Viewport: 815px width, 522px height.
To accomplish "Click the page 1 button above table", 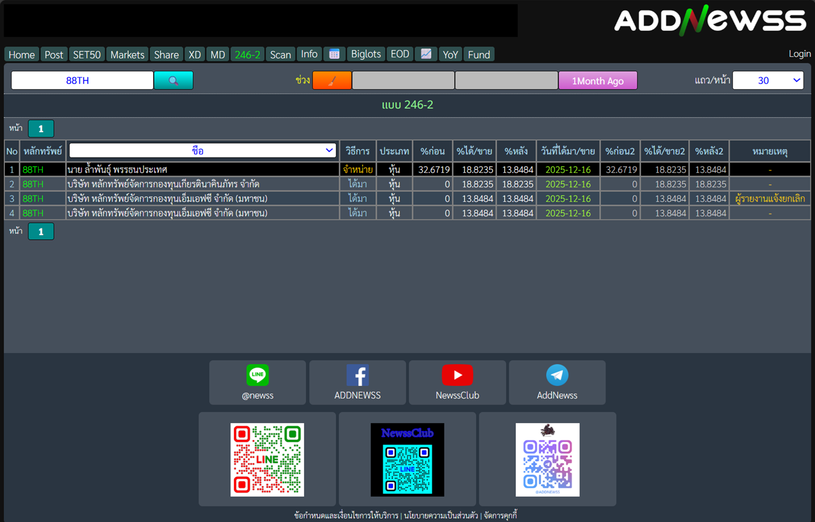I will (x=41, y=128).
